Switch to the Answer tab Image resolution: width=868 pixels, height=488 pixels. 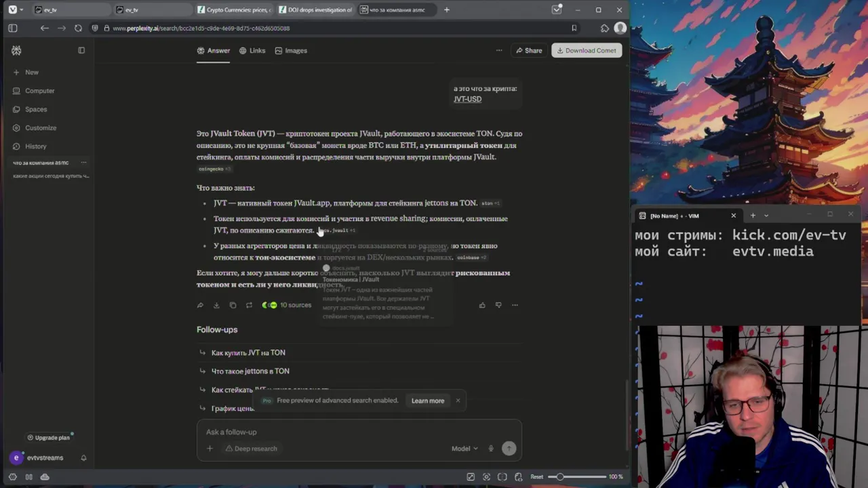(x=213, y=50)
